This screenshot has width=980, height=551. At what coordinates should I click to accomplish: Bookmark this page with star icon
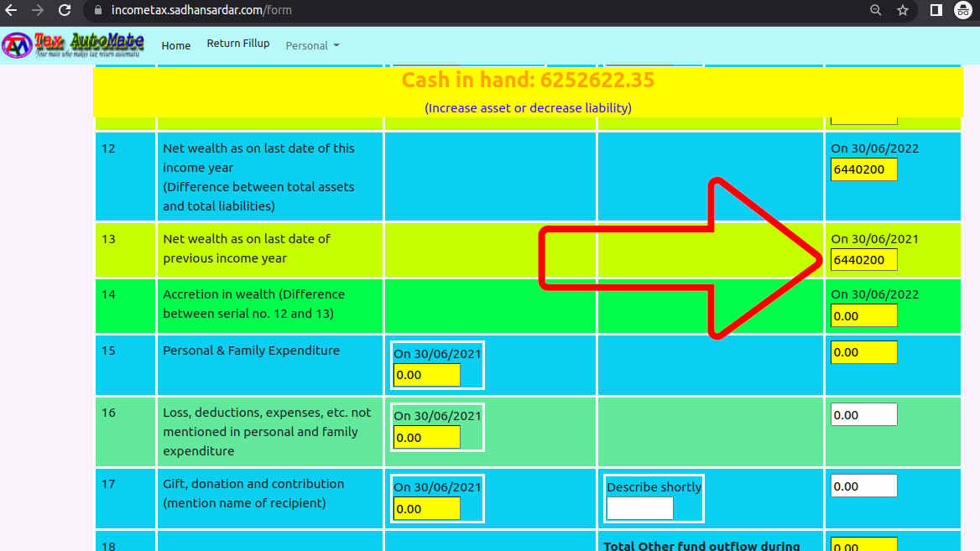click(x=903, y=11)
